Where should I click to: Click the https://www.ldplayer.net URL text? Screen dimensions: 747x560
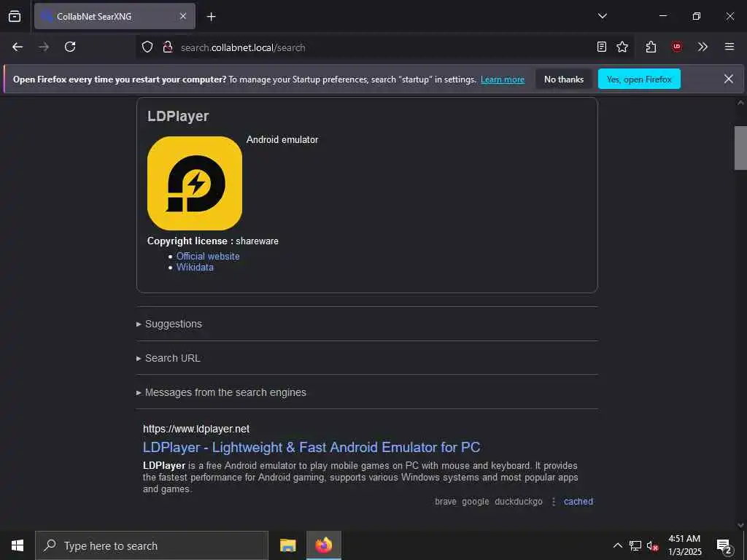pyautogui.click(x=196, y=429)
